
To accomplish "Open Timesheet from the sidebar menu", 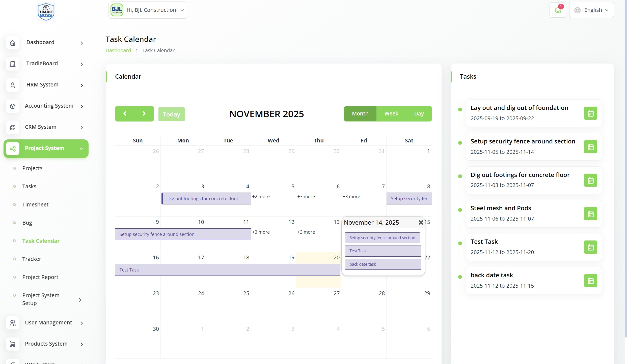I will pos(35,204).
